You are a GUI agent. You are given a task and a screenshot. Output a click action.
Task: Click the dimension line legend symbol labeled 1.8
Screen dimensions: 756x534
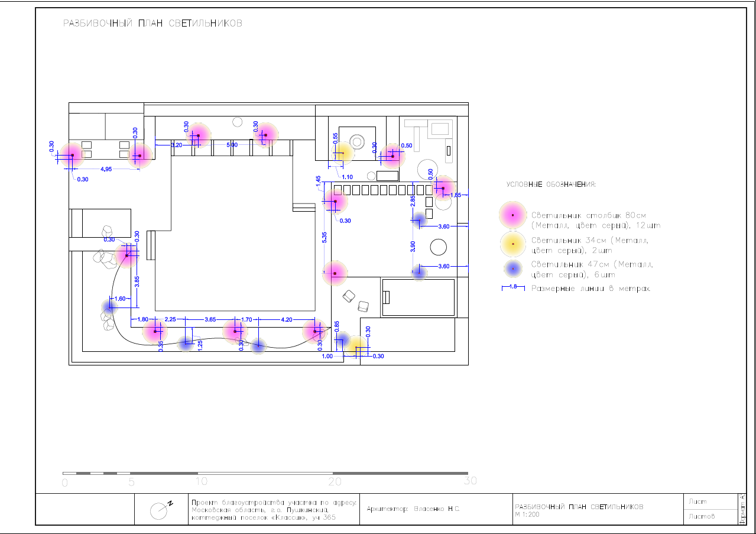tap(512, 288)
